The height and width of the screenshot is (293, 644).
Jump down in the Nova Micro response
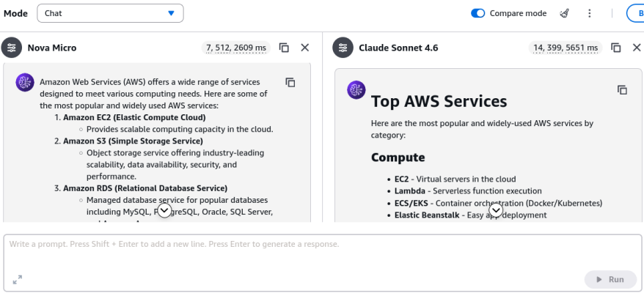(164, 211)
